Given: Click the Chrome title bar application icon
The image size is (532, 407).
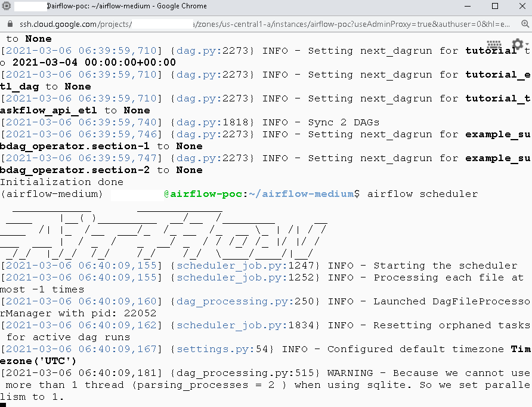Looking at the screenshot, I should coord(6,7).
